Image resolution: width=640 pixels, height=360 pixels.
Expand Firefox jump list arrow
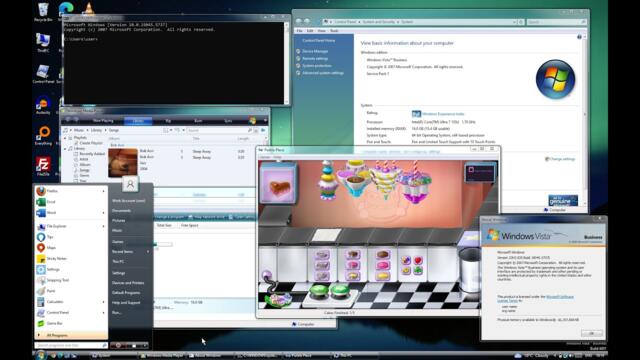click(x=103, y=191)
